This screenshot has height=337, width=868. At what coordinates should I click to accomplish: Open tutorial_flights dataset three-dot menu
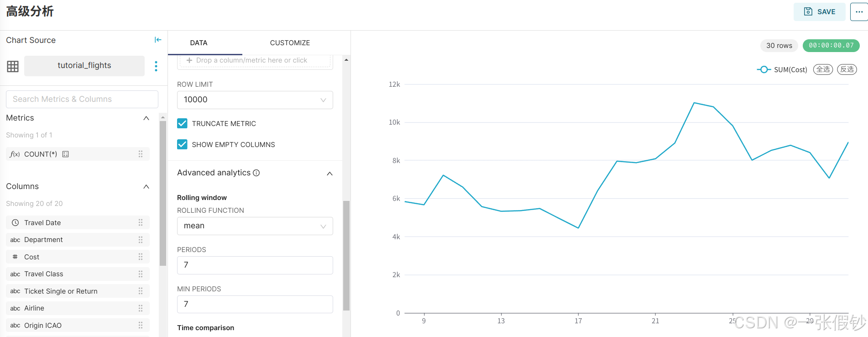click(156, 66)
